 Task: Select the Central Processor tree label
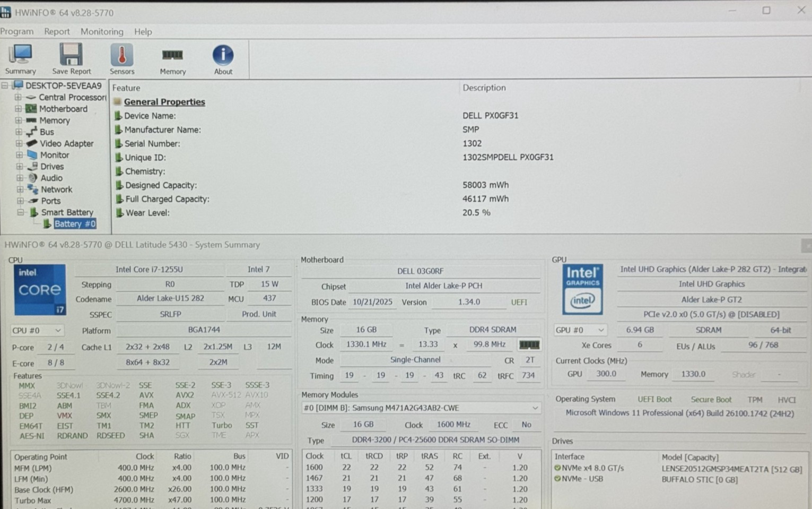(72, 97)
